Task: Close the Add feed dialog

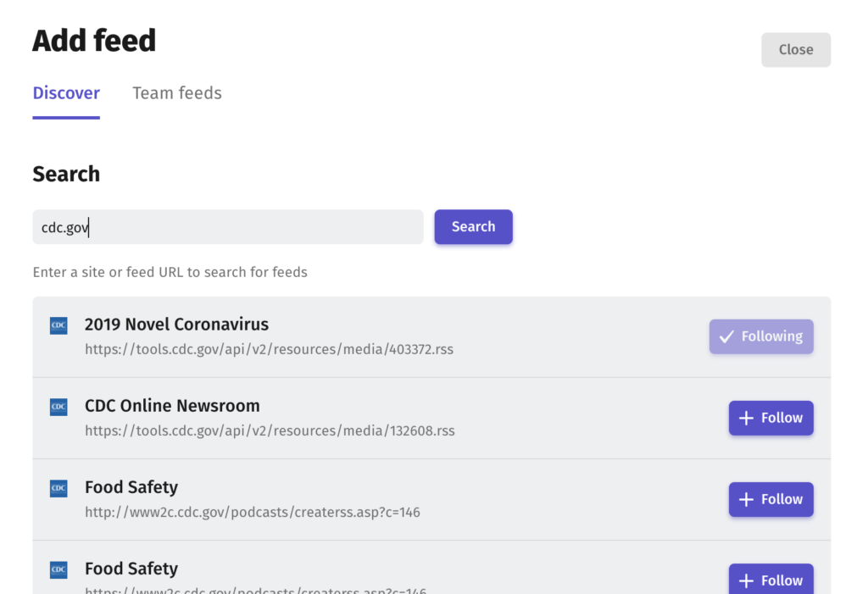Action: 795,50
